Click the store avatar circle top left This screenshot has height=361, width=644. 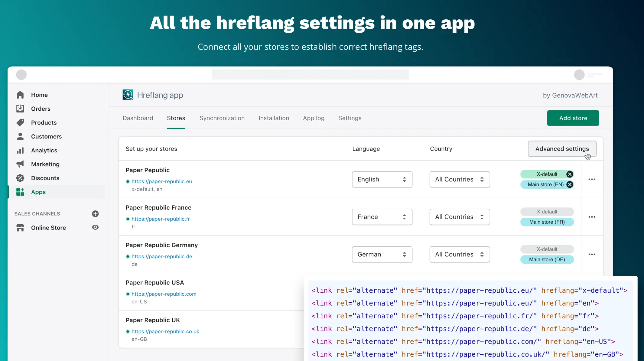click(21, 75)
